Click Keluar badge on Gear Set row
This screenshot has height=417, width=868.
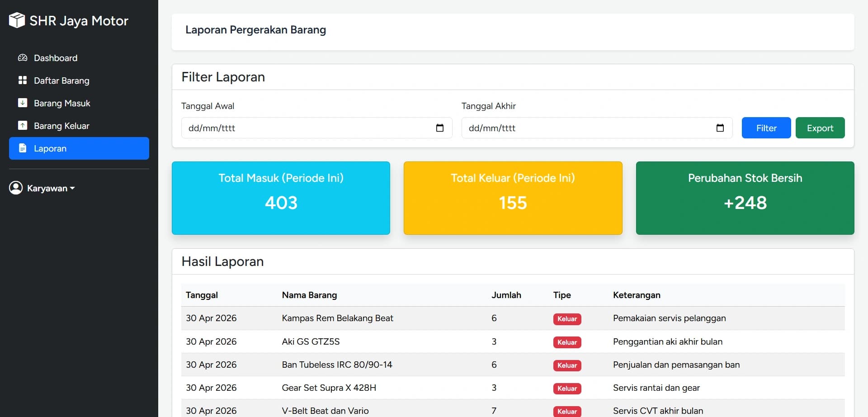[567, 389]
